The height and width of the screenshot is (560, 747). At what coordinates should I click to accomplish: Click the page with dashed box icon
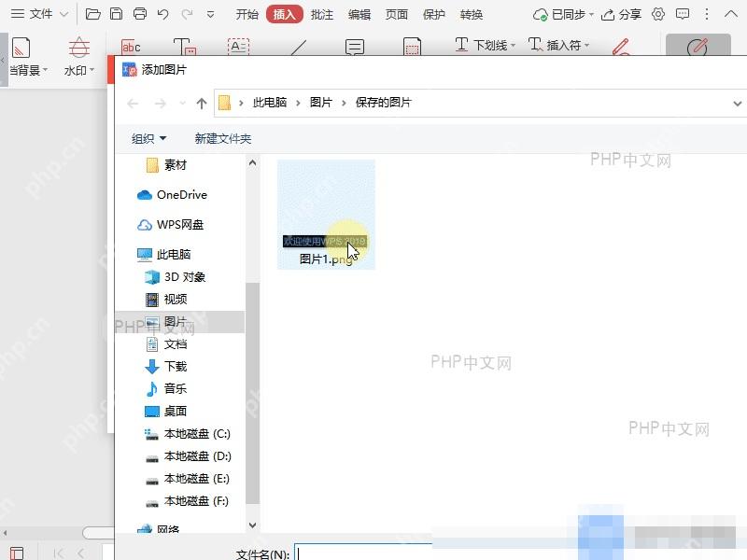412,46
